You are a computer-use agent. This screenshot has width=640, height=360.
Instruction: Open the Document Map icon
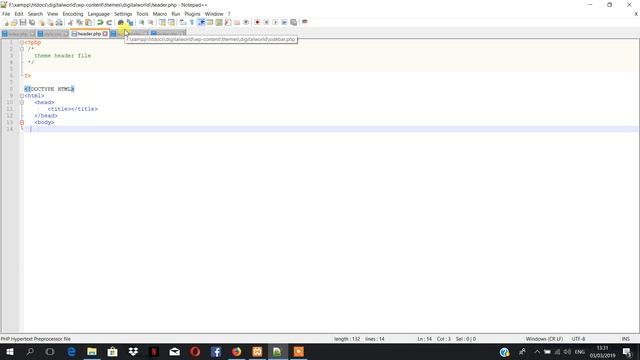pyautogui.click(x=219, y=22)
